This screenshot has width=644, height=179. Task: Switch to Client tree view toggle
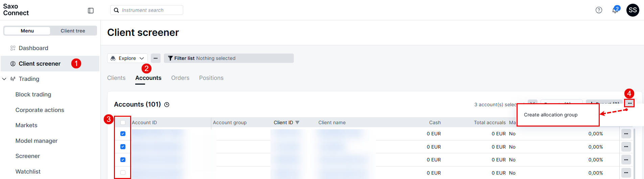click(x=73, y=31)
